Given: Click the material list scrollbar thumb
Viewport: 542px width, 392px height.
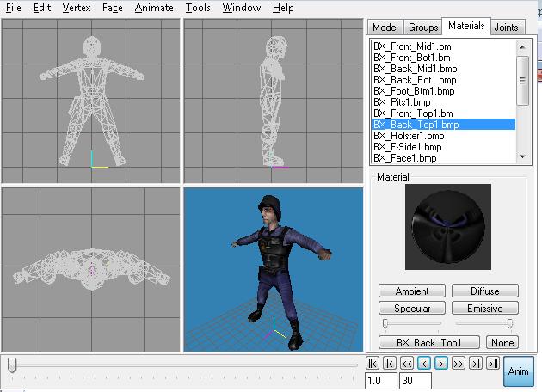Looking at the screenshot, I should [x=522, y=81].
